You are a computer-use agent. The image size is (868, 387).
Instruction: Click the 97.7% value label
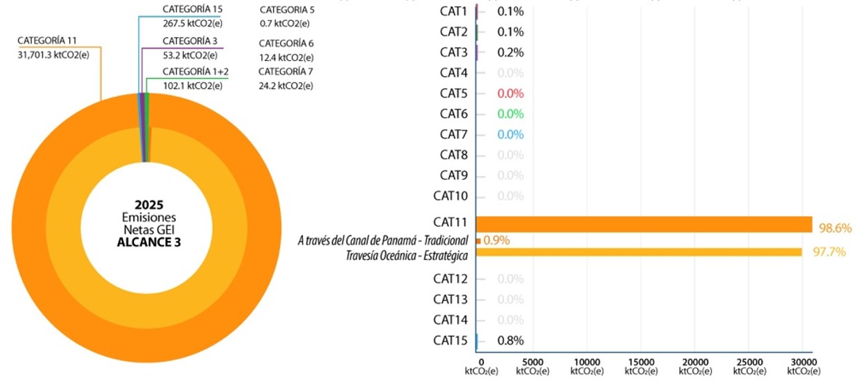(x=829, y=251)
